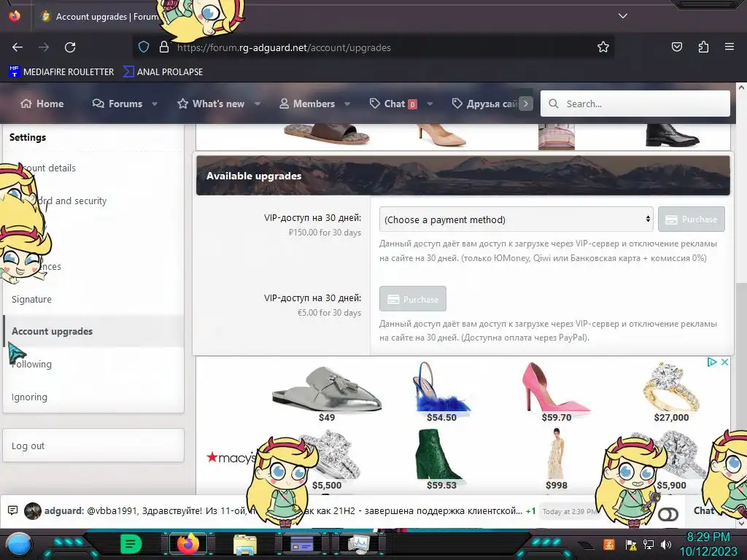
Task: View the $59.70 pink pump ad
Action: click(557, 392)
